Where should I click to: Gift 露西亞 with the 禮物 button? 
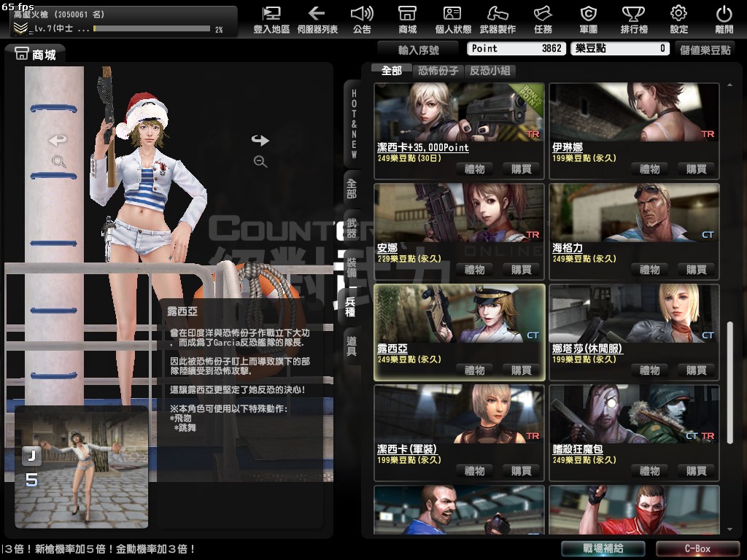(474, 370)
